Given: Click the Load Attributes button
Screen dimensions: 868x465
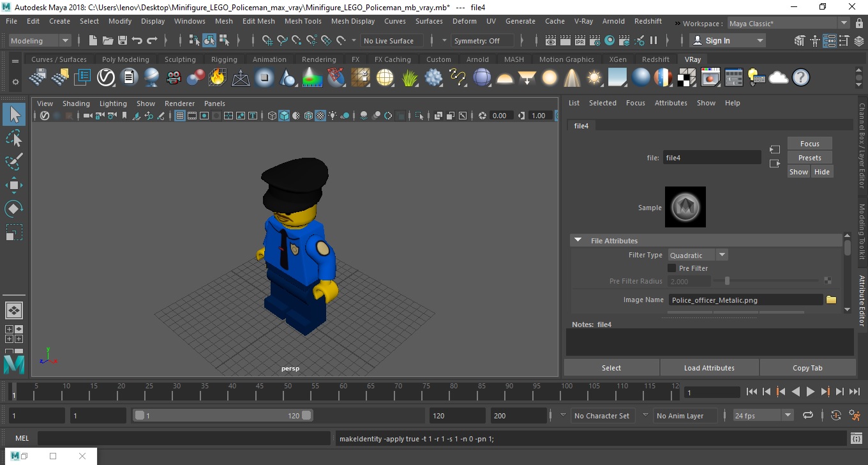Looking at the screenshot, I should (709, 367).
